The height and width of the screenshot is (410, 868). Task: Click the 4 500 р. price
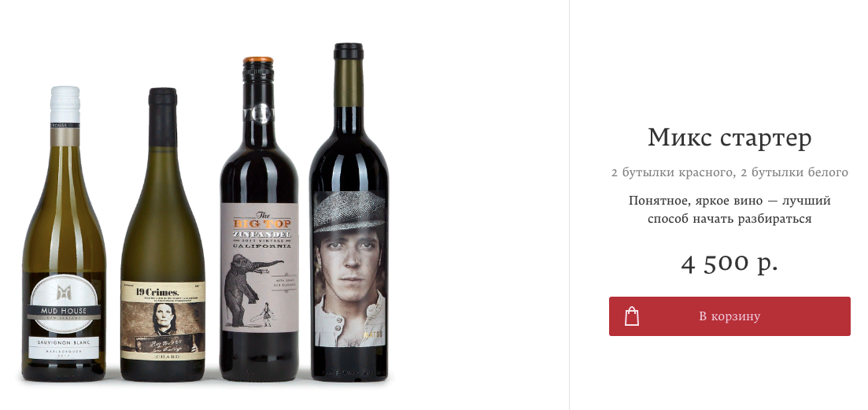[729, 264]
